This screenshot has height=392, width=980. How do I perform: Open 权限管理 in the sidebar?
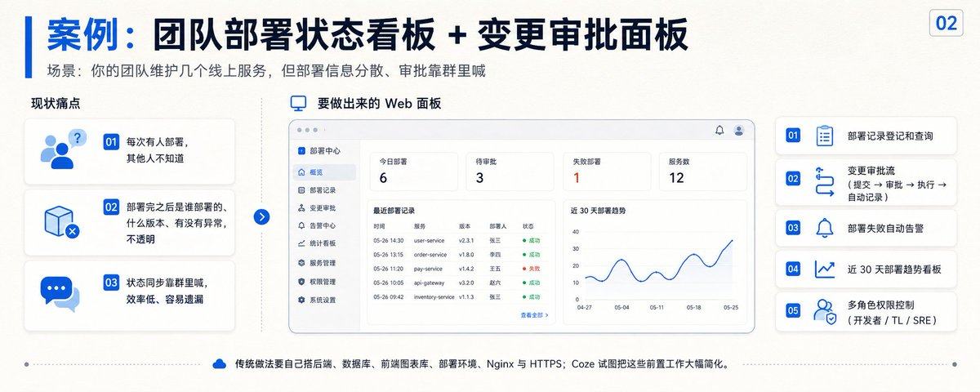tap(324, 282)
